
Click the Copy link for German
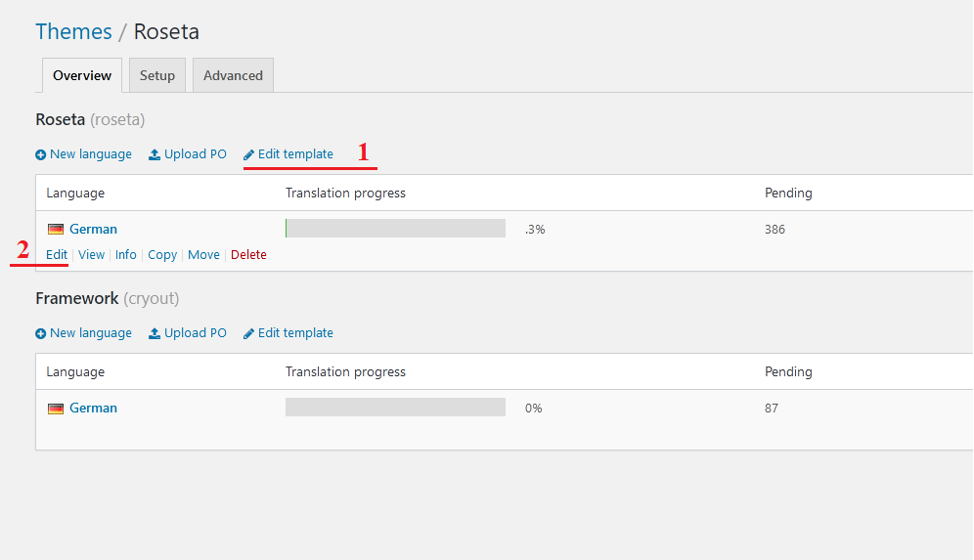click(x=162, y=254)
